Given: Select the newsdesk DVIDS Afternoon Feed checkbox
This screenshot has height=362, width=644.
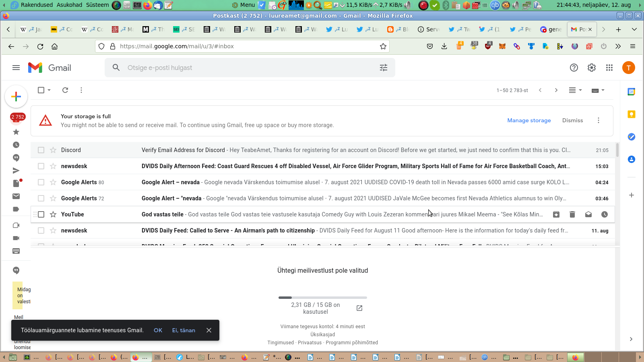Looking at the screenshot, I should [41, 166].
